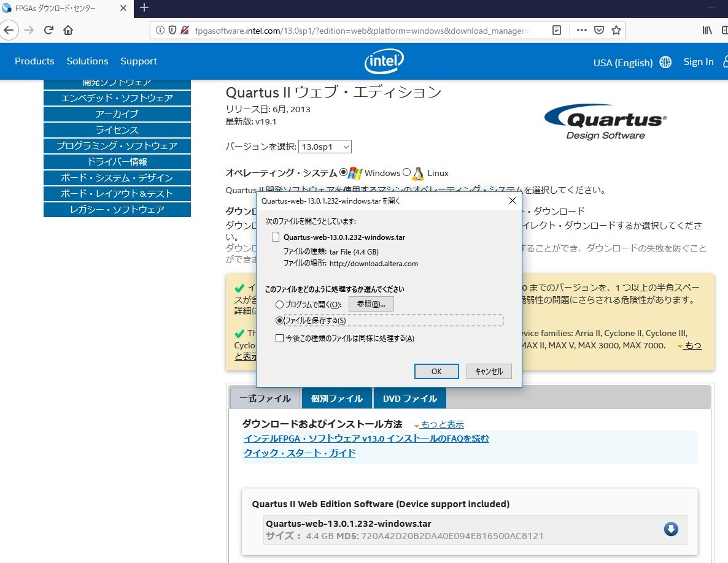Click the Linux penguin icon
The width and height of the screenshot is (728, 563).
(418, 174)
